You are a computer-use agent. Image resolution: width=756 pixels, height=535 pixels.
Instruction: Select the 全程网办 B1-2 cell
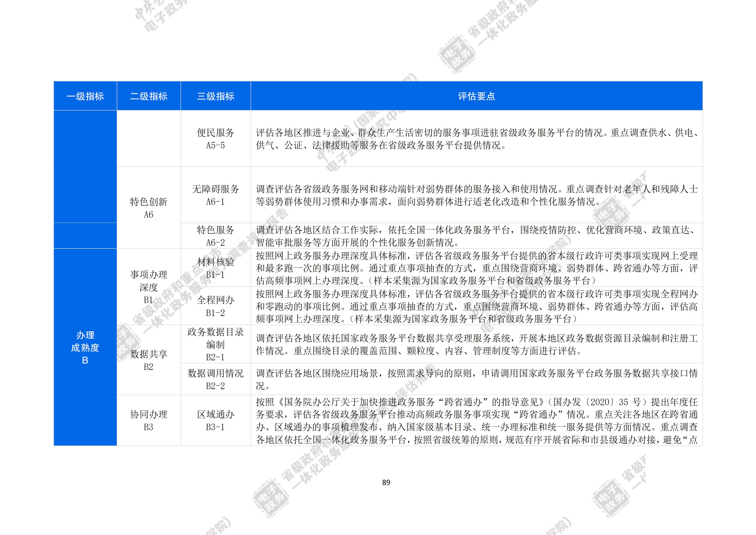[215, 306]
